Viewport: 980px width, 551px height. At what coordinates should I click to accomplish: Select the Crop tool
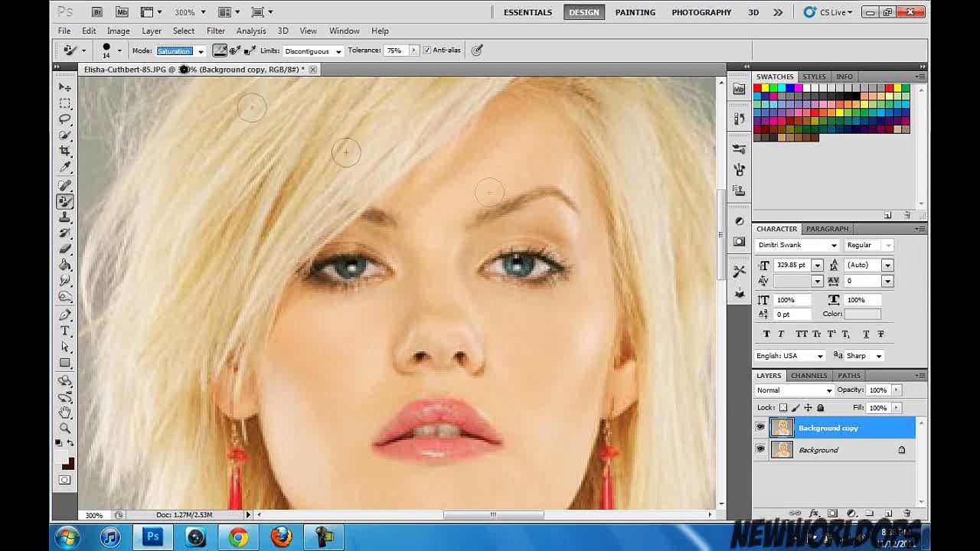pos(65,151)
